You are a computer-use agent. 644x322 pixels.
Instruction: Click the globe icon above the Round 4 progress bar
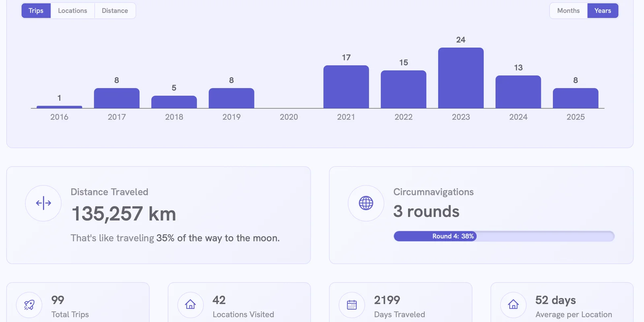pos(366,203)
